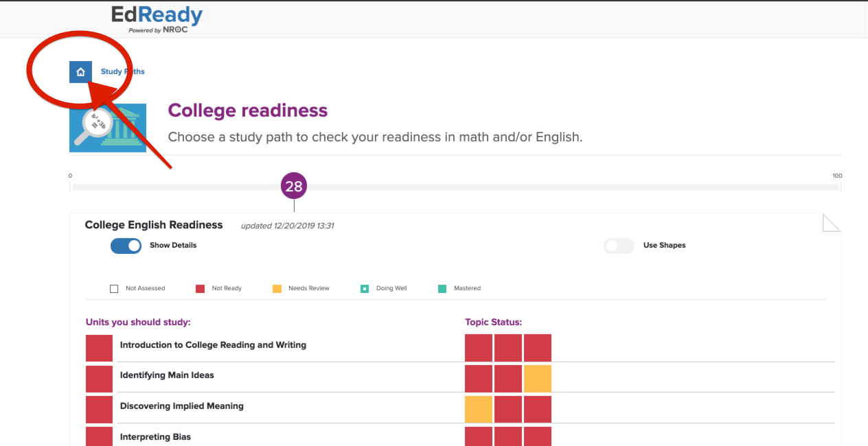Open the Study Paths breadcrumb
This screenshot has width=868, height=446.
coord(123,71)
